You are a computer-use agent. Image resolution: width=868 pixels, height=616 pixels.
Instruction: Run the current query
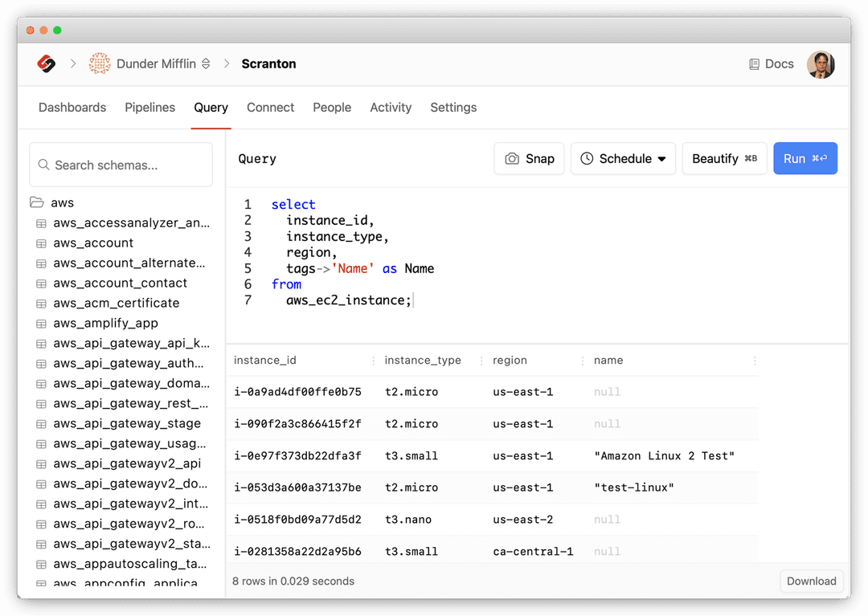tap(805, 158)
